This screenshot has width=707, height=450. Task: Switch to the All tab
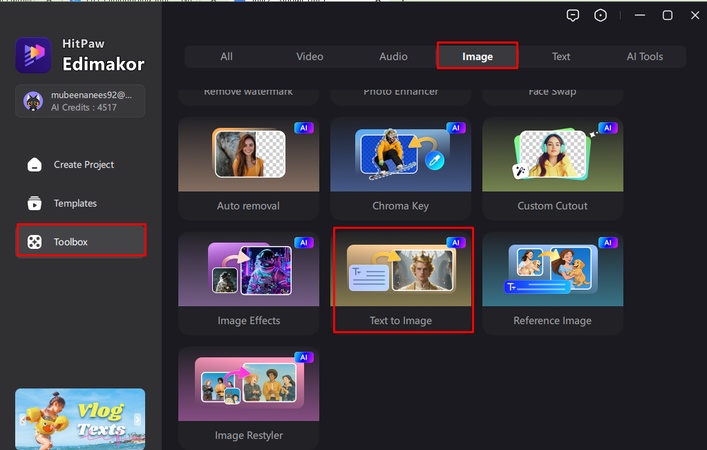227,57
